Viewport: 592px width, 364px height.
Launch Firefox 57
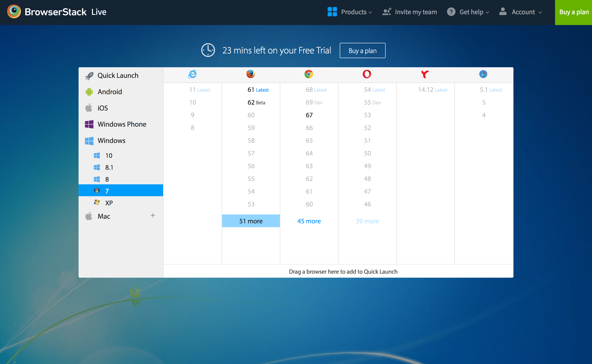[x=251, y=153]
